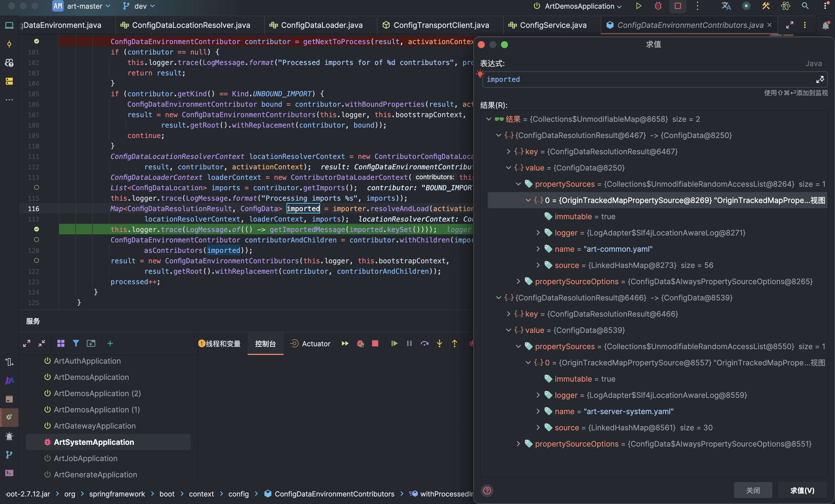Click the filter icon in Services toolbar
The height and width of the screenshot is (504, 835).
point(76,343)
